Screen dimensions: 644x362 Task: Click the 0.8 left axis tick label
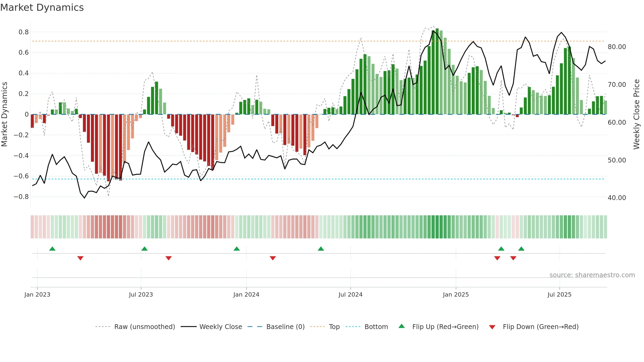[24, 32]
